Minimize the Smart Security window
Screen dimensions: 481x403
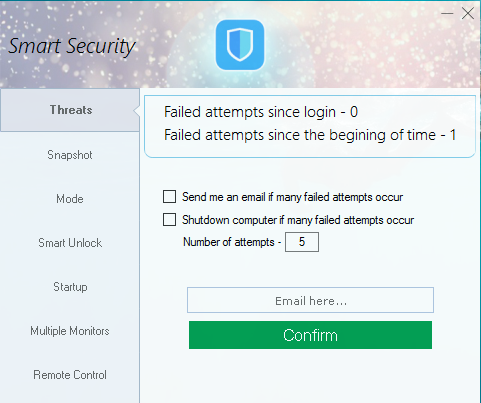point(447,13)
